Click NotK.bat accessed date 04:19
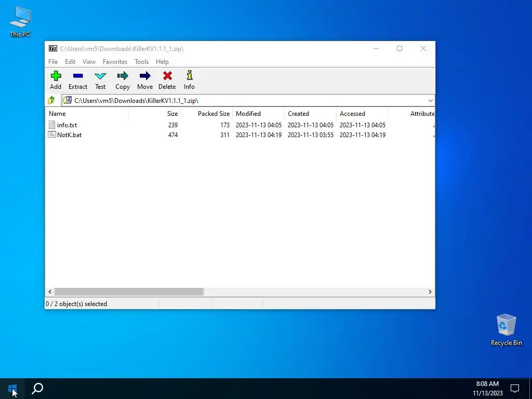The height and width of the screenshot is (399, 532). click(362, 135)
